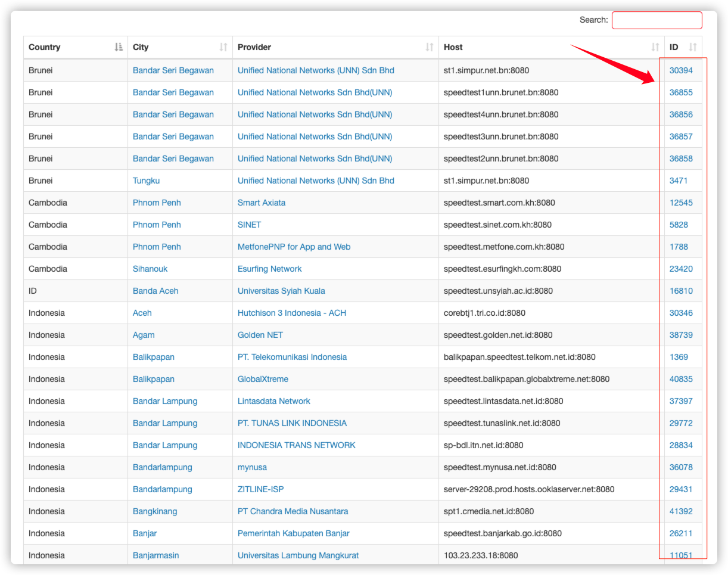Click Bangkinang city link
This screenshot has width=728, height=575.
(x=155, y=511)
